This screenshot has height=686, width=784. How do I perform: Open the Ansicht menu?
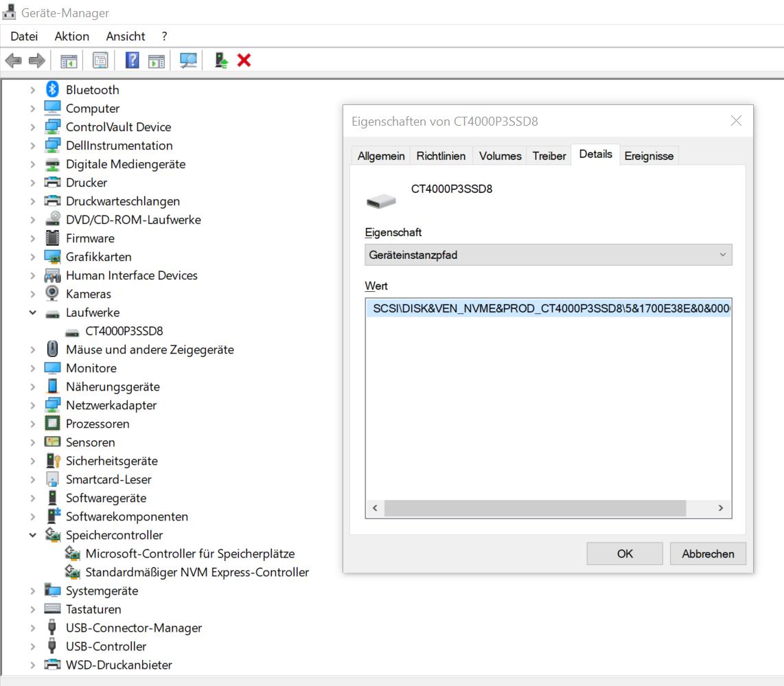(x=126, y=36)
